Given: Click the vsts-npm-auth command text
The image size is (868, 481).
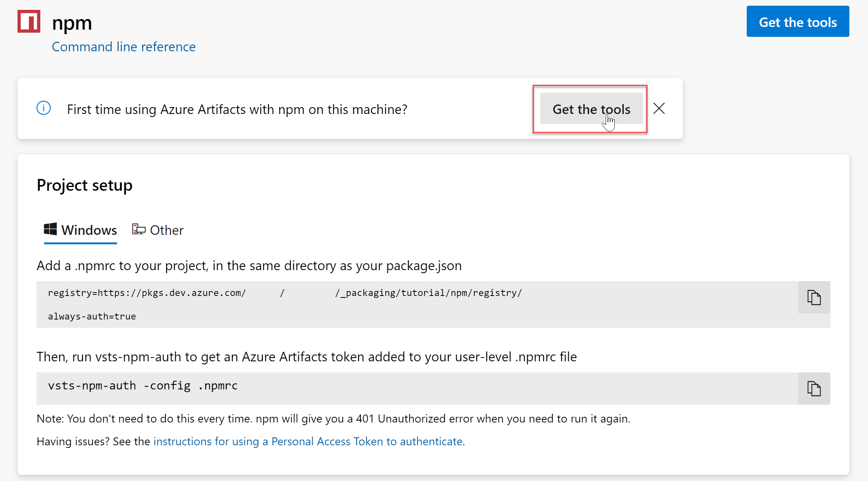Looking at the screenshot, I should 143,386.
